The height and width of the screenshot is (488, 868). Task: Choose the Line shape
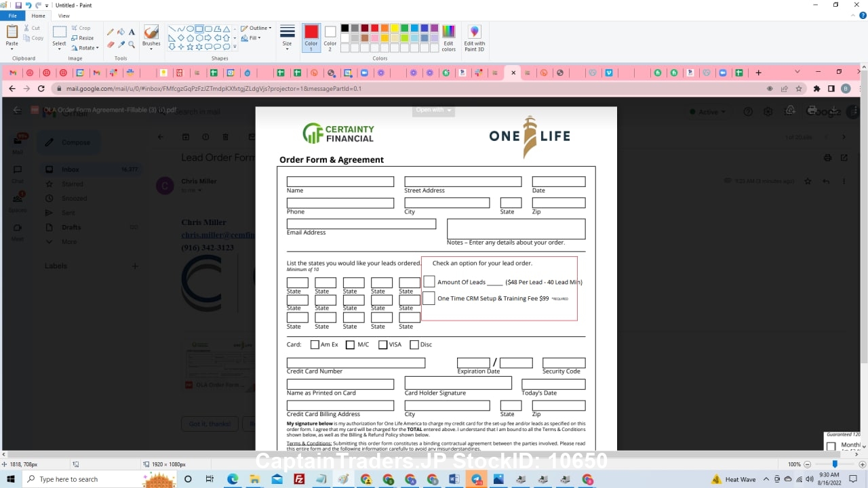[172, 29]
